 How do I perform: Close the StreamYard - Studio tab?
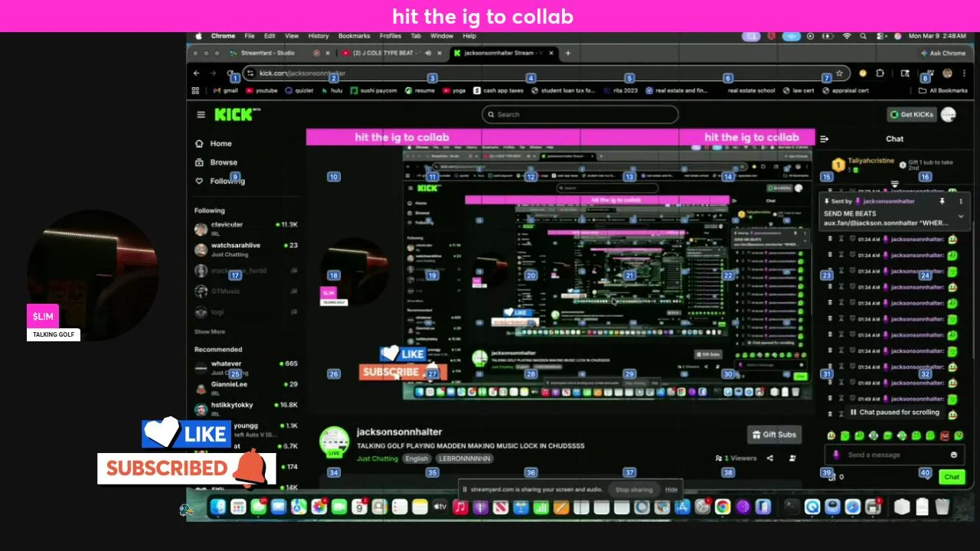[x=328, y=53]
